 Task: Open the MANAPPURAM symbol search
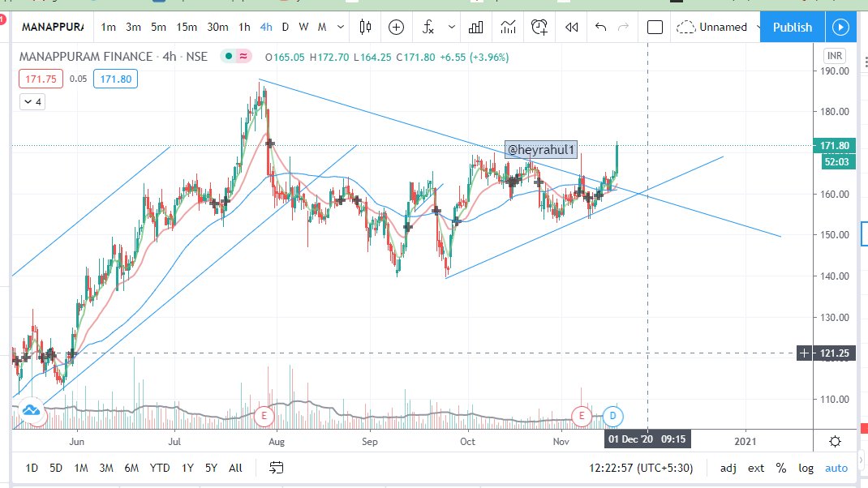(53, 27)
